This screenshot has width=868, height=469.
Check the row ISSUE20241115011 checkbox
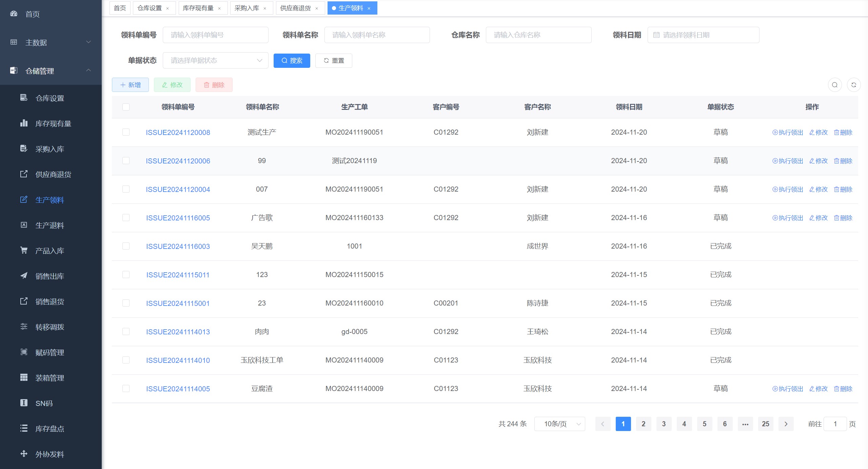126,274
